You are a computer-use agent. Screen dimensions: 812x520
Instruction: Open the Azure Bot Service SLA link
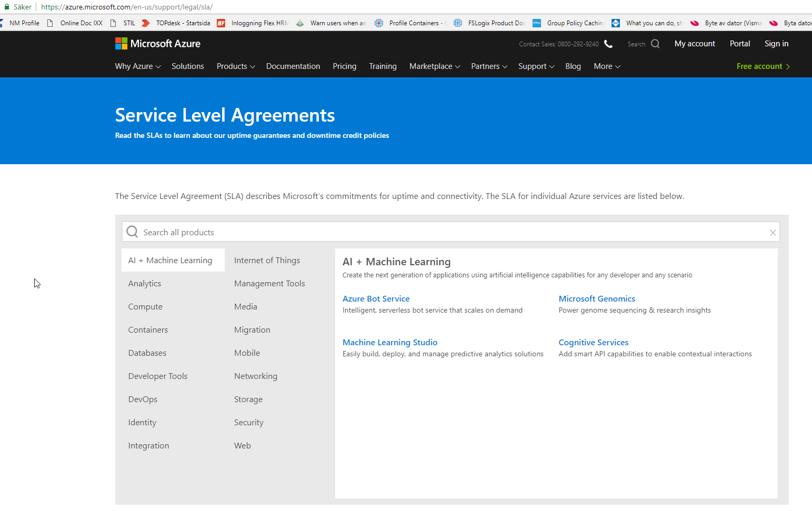[x=376, y=299]
